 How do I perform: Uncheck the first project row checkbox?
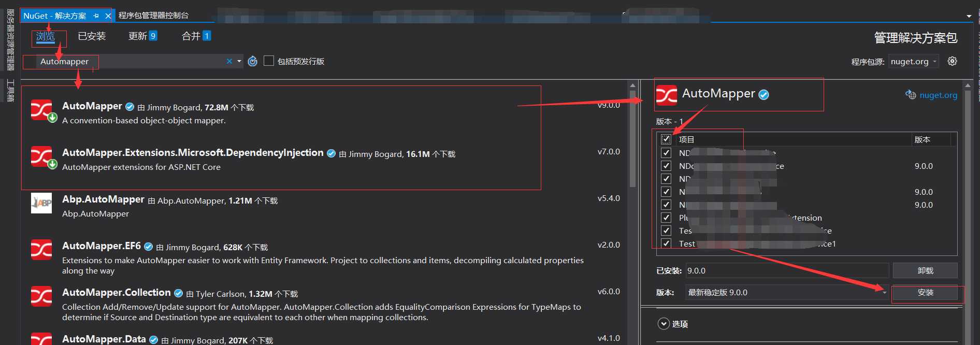(x=666, y=153)
